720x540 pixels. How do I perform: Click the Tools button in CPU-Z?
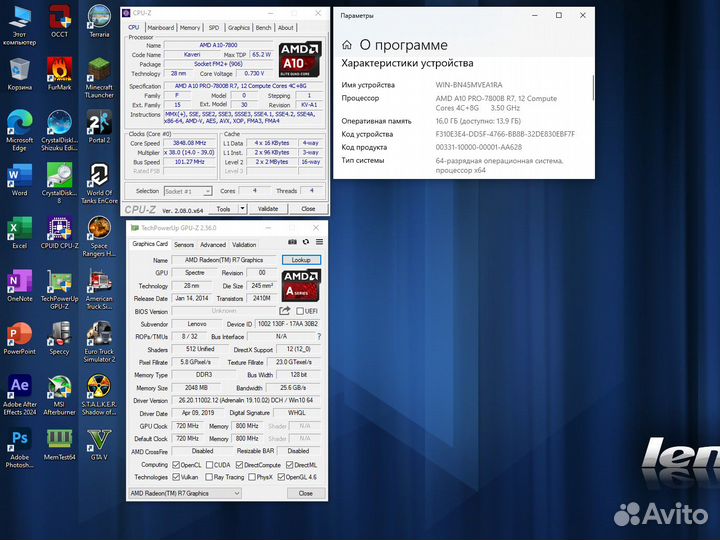[223, 209]
